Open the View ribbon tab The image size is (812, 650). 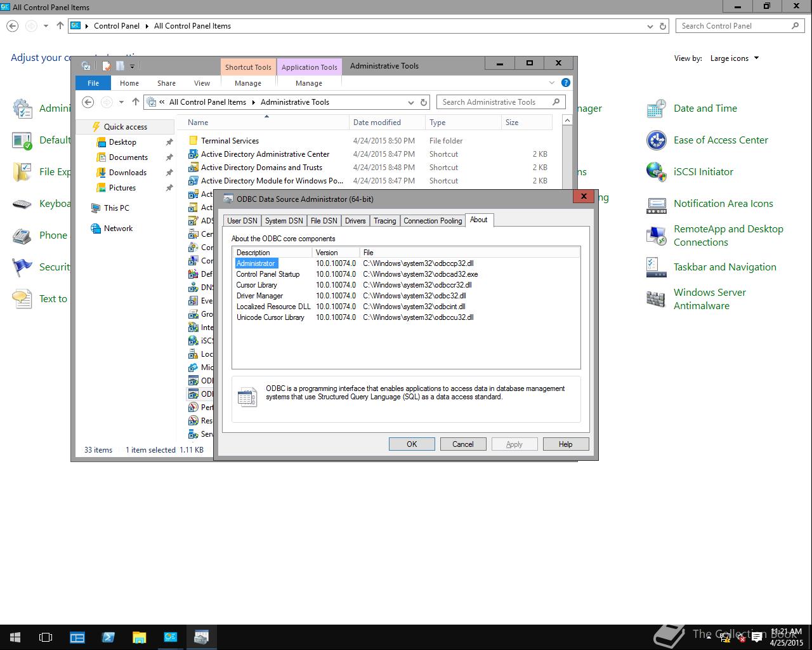pyautogui.click(x=202, y=83)
